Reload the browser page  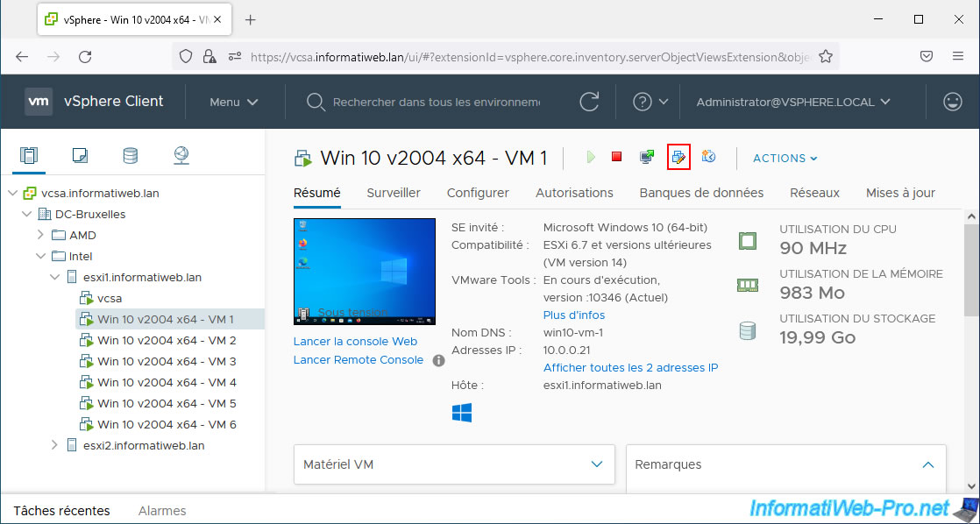pyautogui.click(x=85, y=57)
